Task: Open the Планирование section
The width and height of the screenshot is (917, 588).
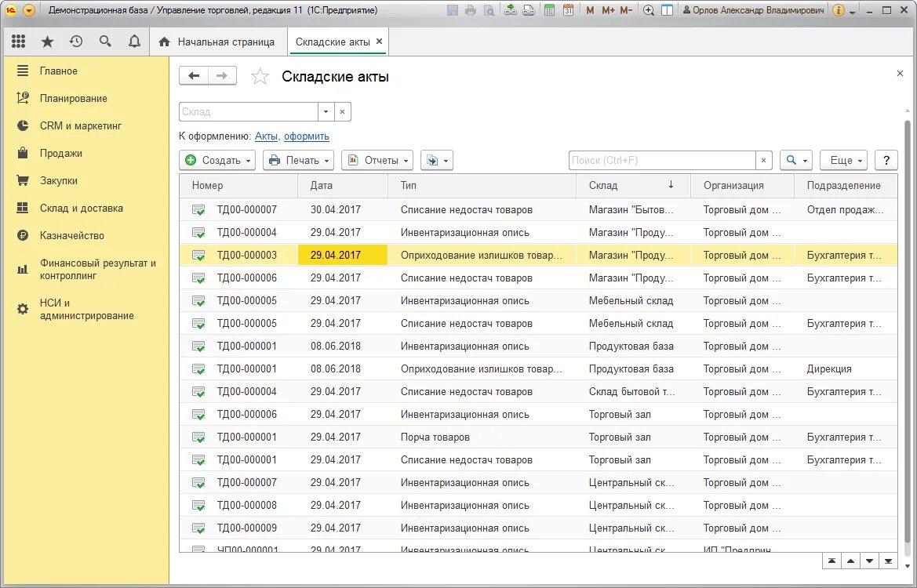Action: (x=73, y=98)
